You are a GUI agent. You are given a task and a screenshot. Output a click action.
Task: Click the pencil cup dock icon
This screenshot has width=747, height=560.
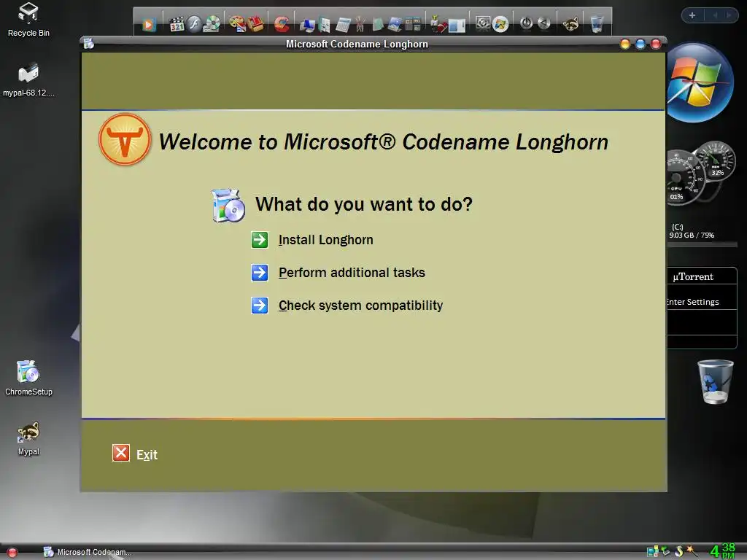(360, 24)
